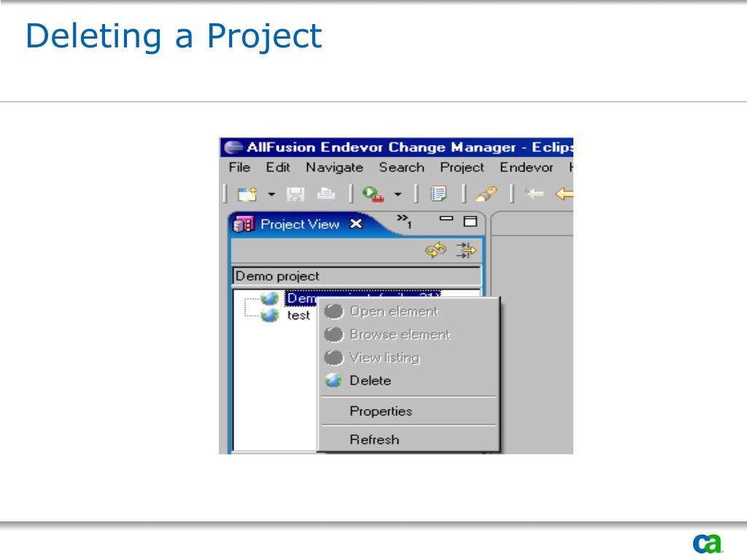Close the Project View tab
Viewport: 747px width, 560px height.
(356, 224)
